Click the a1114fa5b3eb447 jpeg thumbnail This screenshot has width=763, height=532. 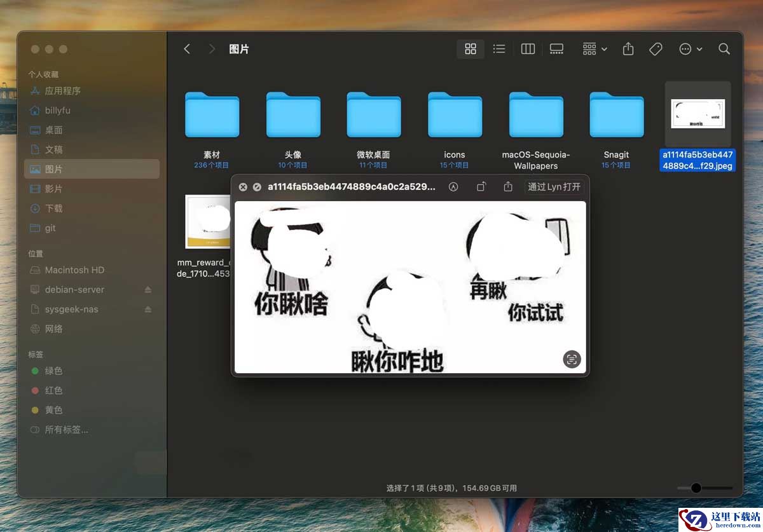(698, 114)
